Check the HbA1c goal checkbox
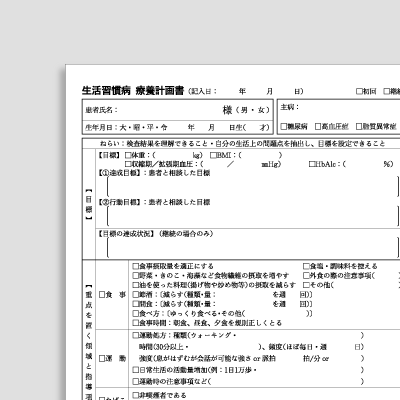The height and width of the screenshot is (400, 400). 312,164
